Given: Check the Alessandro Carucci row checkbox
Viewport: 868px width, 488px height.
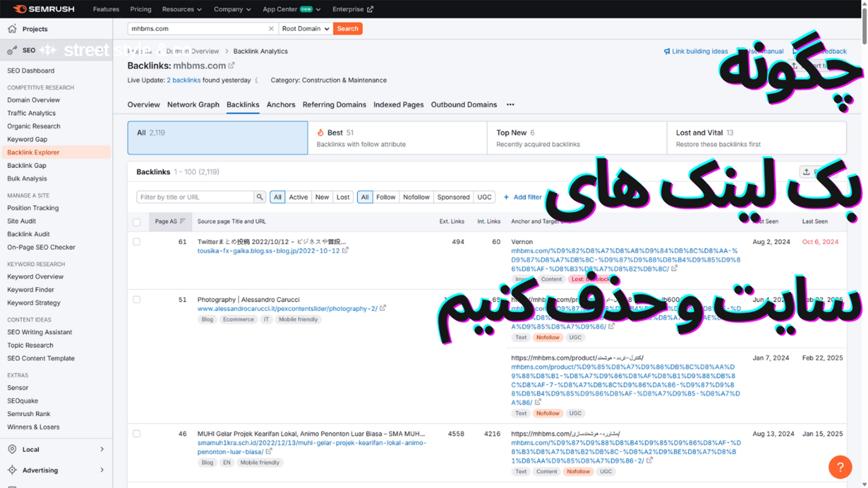Looking at the screenshot, I should pos(137,300).
